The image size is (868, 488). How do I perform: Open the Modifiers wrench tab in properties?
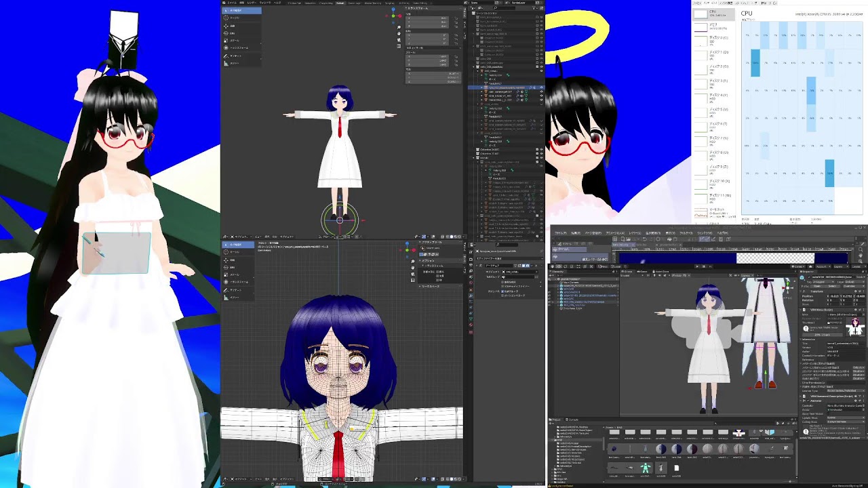click(471, 296)
